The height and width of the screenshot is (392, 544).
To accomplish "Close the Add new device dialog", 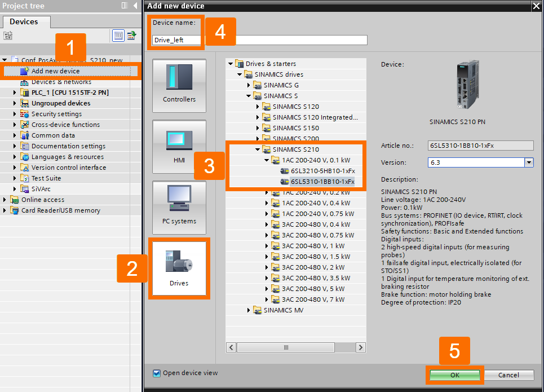I will click(536, 6).
